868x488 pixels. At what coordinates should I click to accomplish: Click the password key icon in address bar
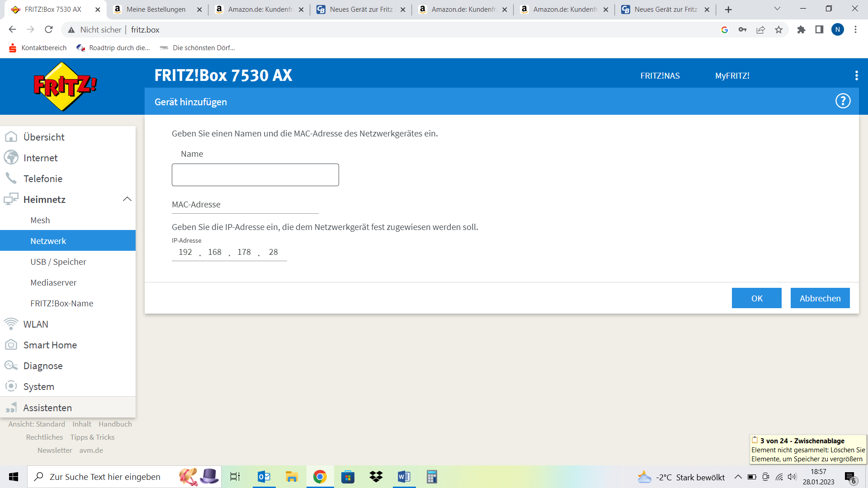pyautogui.click(x=742, y=30)
